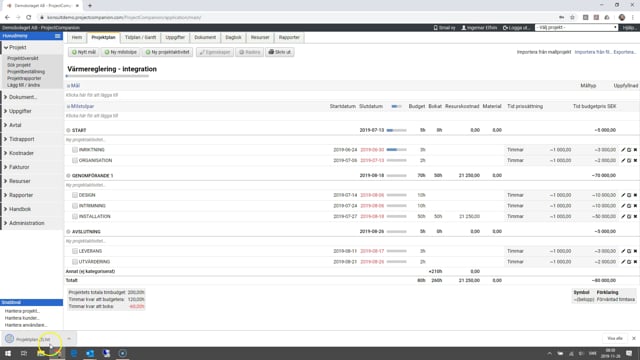Viewport: 640px width, 360px height.
Task: Click the Skriv ut button
Action: [x=280, y=52]
